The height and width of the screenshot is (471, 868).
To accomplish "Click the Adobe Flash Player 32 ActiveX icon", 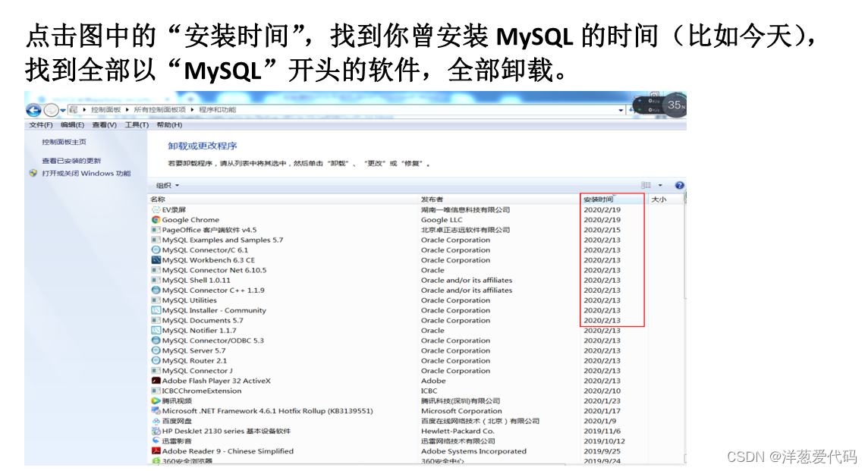I will (156, 381).
